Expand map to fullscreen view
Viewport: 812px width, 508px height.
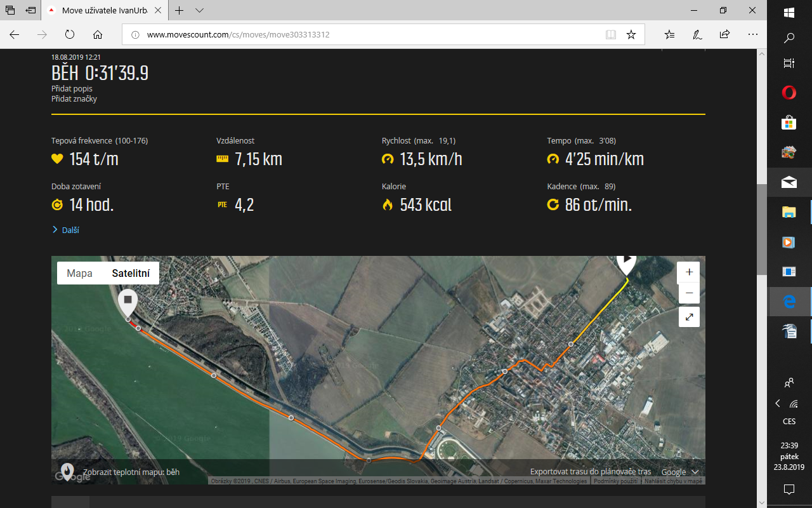pos(689,317)
